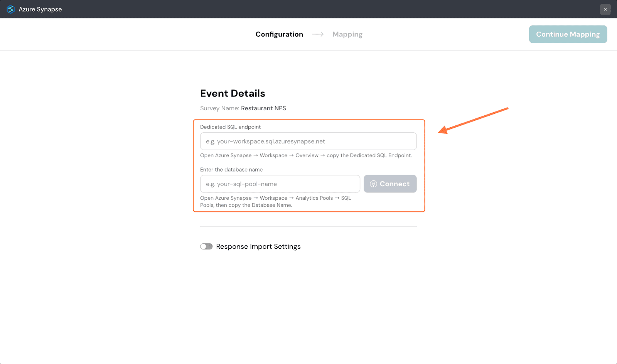
Task: Click the Analytics Pools → SQL Pools hint
Action: tap(275, 201)
